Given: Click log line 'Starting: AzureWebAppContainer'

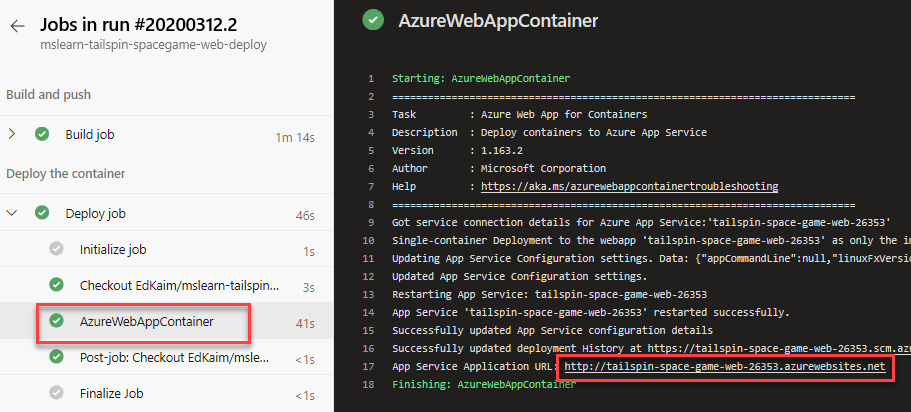Looking at the screenshot, I should [x=481, y=78].
